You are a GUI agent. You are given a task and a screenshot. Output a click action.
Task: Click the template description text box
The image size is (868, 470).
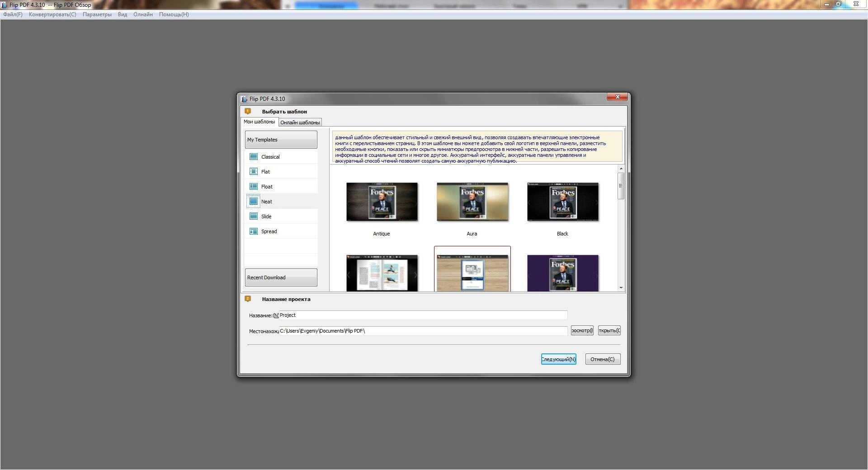click(x=477, y=146)
